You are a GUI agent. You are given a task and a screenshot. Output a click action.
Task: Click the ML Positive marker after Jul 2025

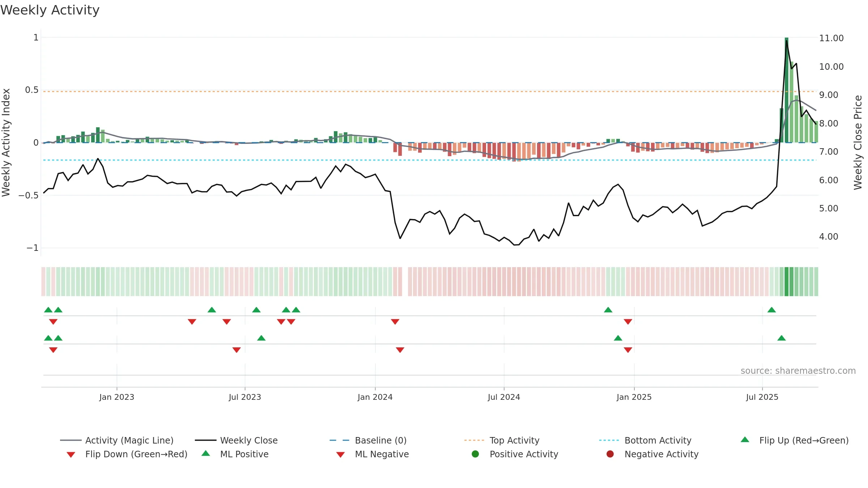click(x=782, y=338)
